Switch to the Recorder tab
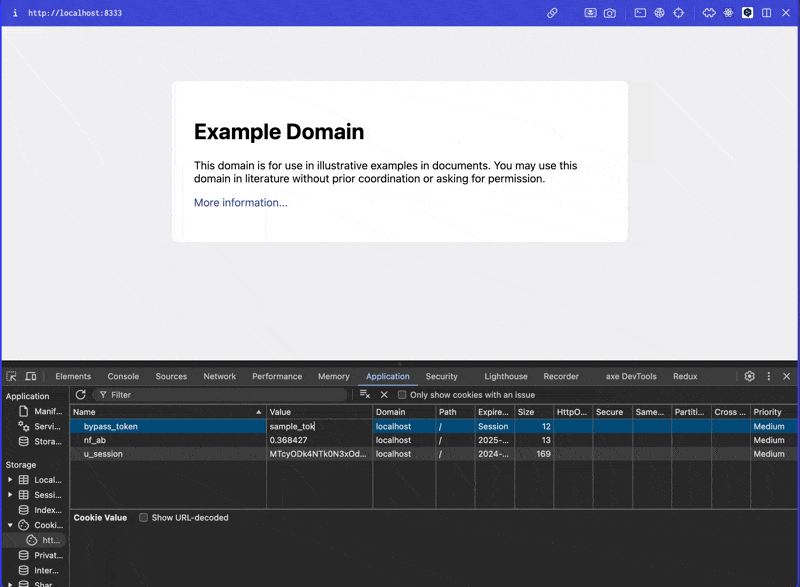800x587 pixels. [561, 376]
